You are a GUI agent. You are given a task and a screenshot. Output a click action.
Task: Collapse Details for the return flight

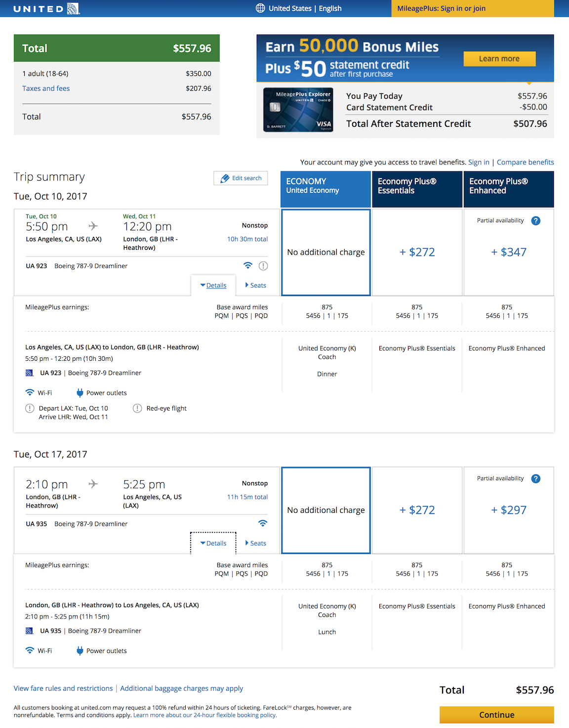(213, 543)
